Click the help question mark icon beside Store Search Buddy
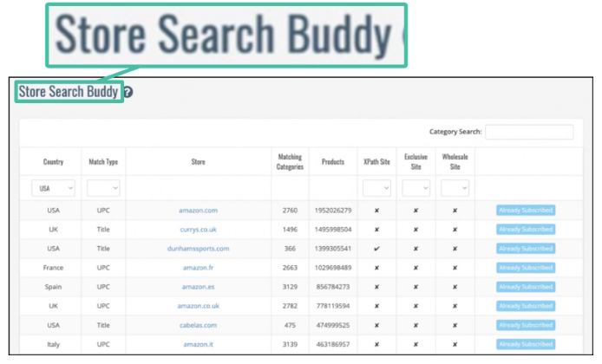Screen dimensions: 602x364 tap(128, 92)
